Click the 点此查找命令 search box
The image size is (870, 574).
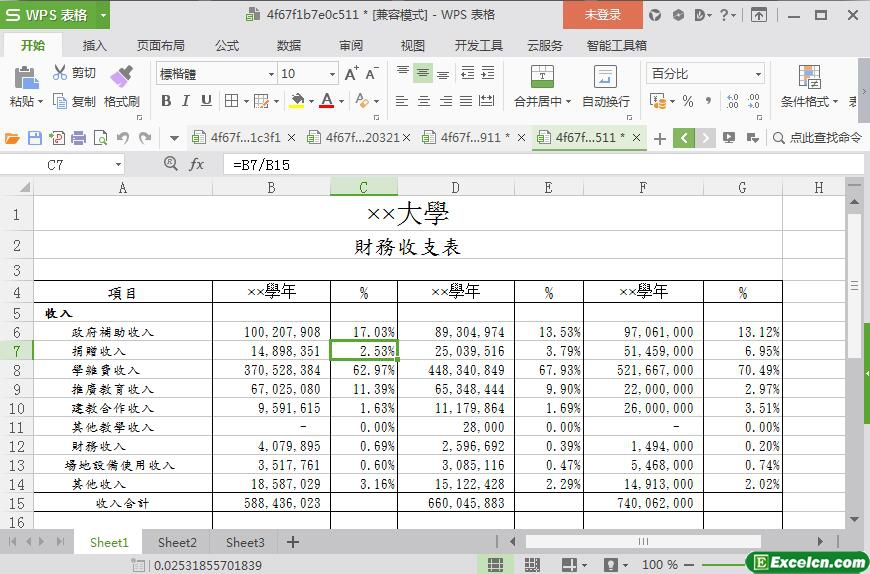818,138
